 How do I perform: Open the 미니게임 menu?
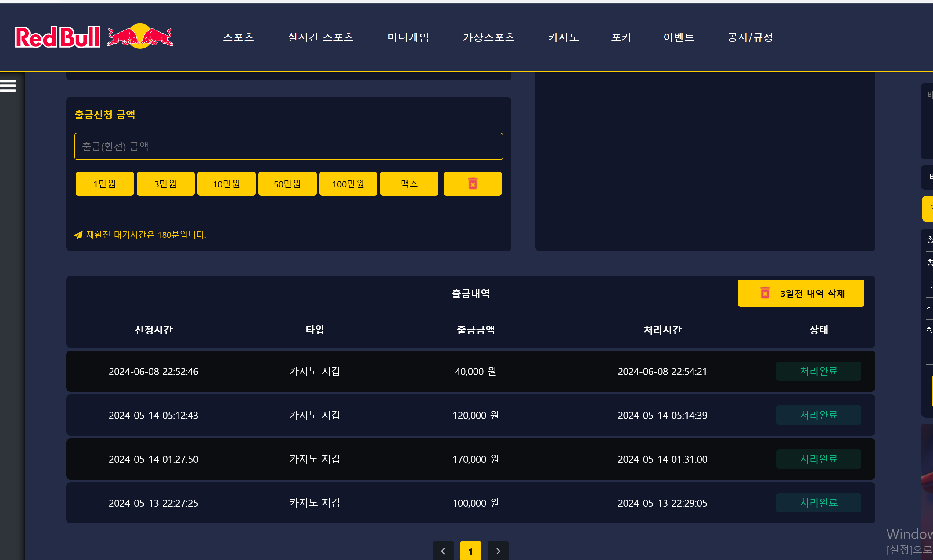(408, 37)
